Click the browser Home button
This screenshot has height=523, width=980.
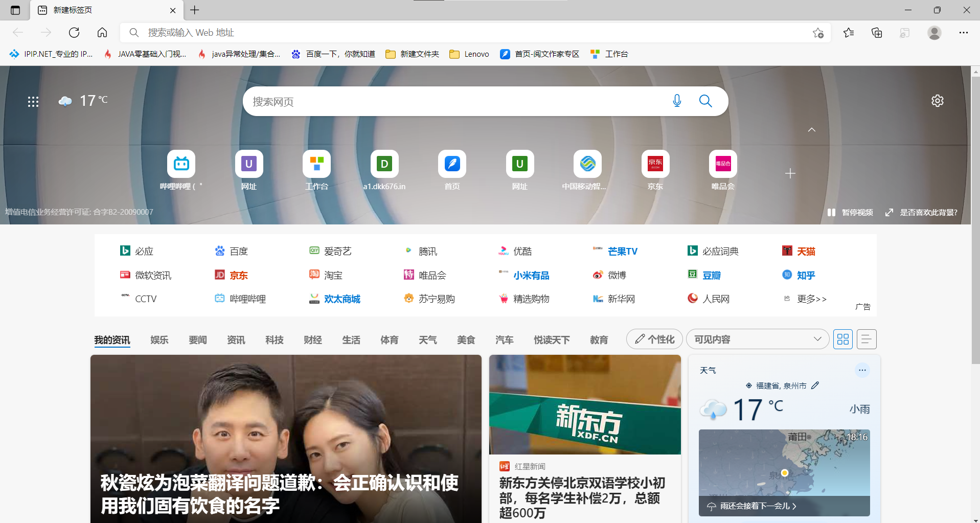point(102,33)
